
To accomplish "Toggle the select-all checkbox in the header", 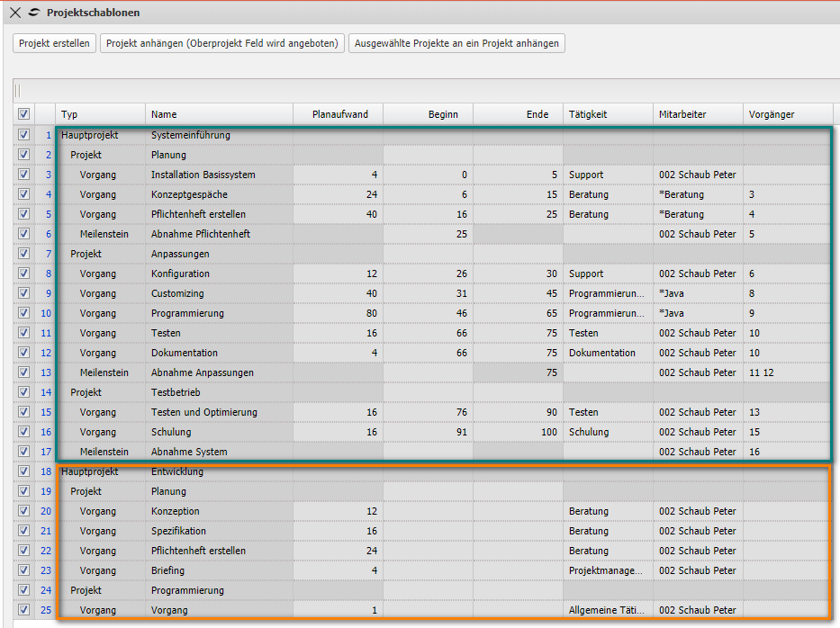I will 24,114.
